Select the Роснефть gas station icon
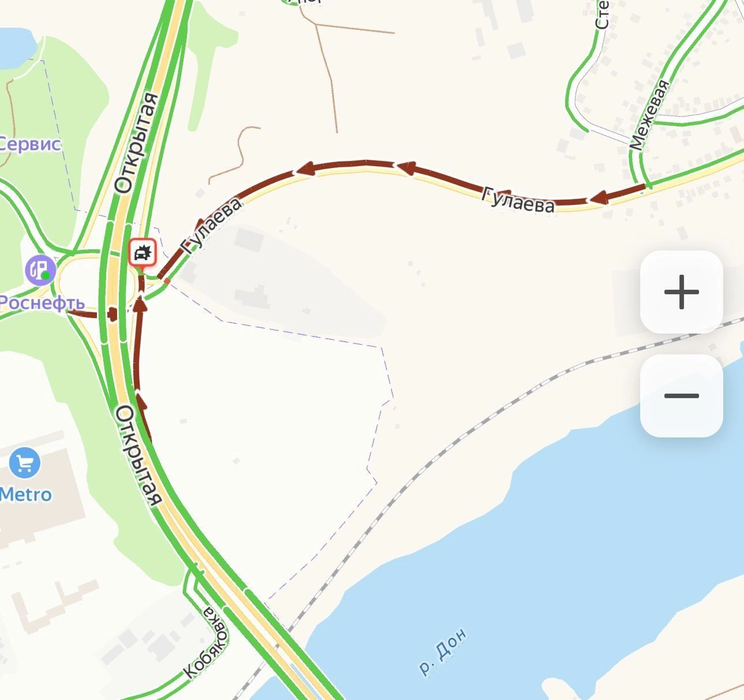Viewport: 744px width, 700px height. pyautogui.click(x=40, y=269)
